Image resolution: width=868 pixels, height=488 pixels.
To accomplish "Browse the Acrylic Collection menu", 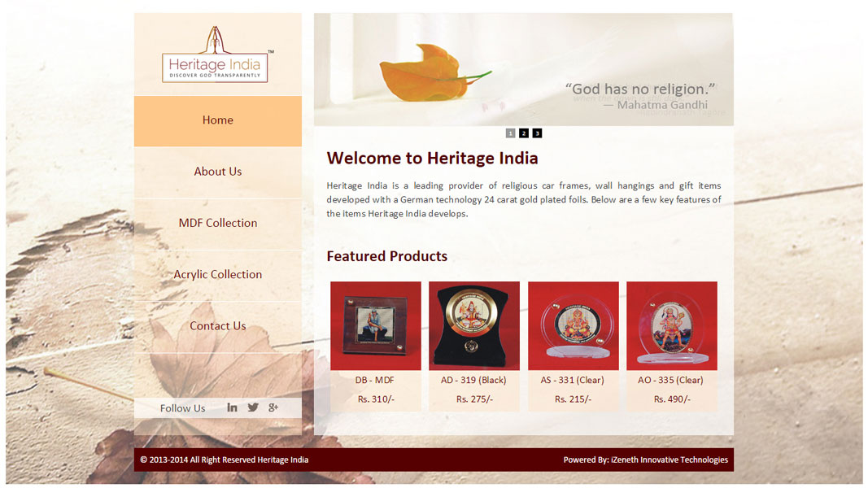I will (217, 275).
